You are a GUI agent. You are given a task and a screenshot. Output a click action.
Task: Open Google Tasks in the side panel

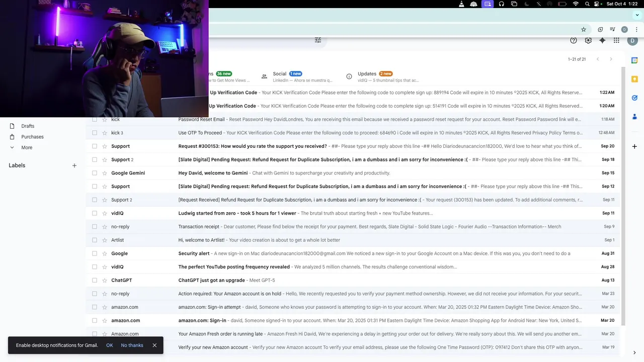pyautogui.click(x=634, y=98)
